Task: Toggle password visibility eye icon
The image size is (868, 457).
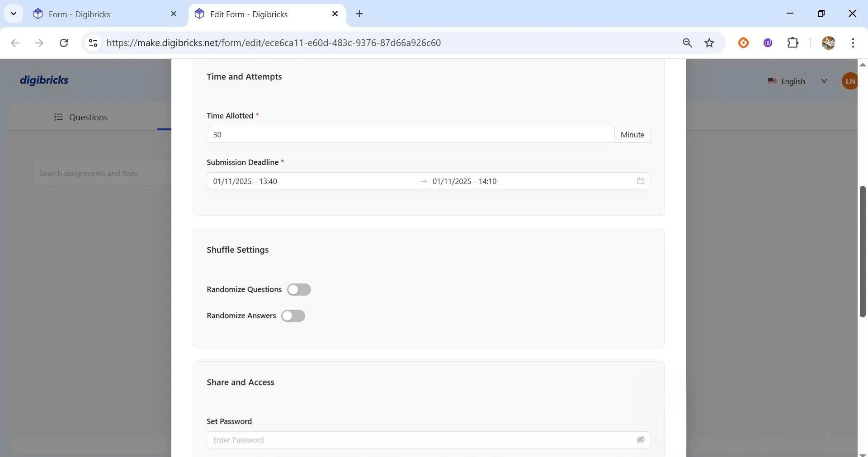Action: [x=640, y=440]
